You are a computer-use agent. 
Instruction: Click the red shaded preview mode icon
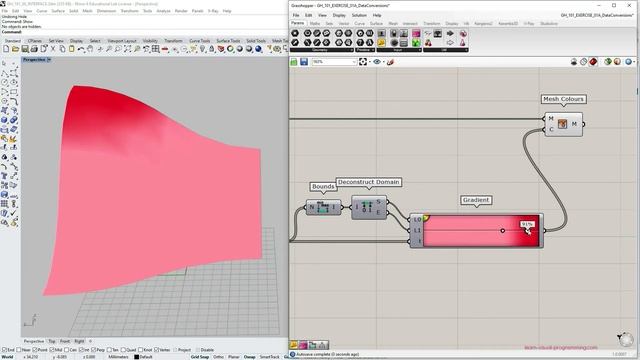click(593, 62)
